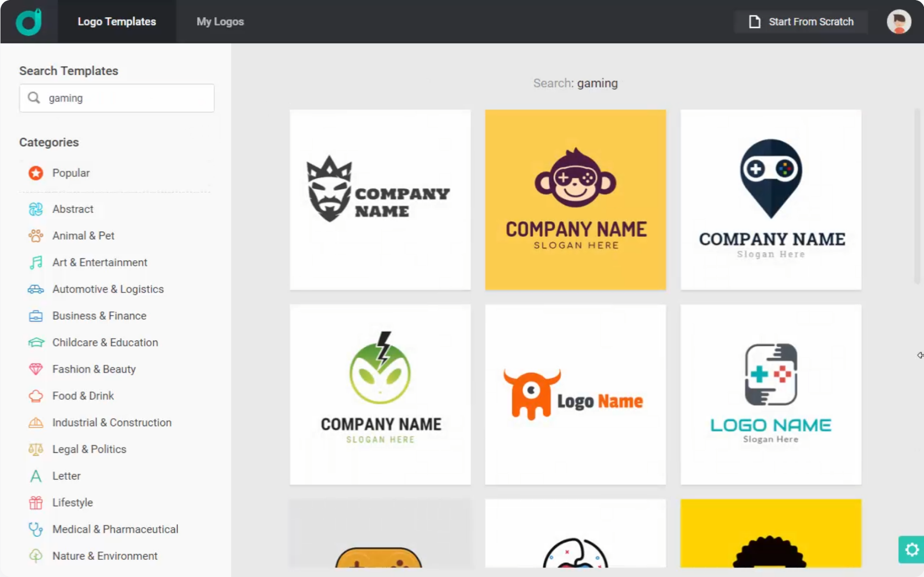Click the magnifying glass in the search box

[34, 98]
